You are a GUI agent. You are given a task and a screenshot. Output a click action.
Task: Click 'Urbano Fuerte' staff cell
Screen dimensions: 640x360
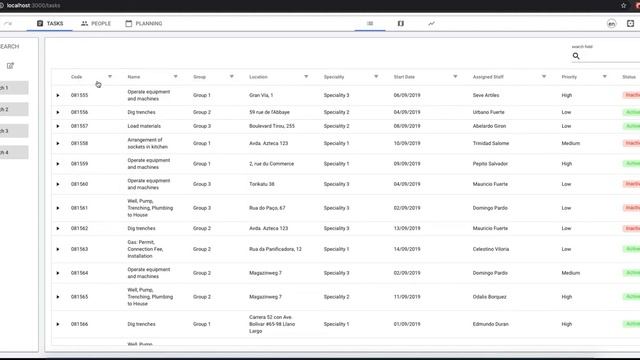click(489, 112)
